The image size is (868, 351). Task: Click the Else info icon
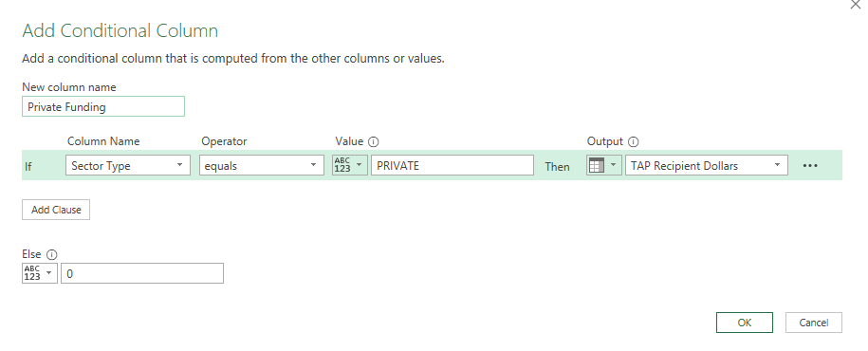click(x=51, y=254)
